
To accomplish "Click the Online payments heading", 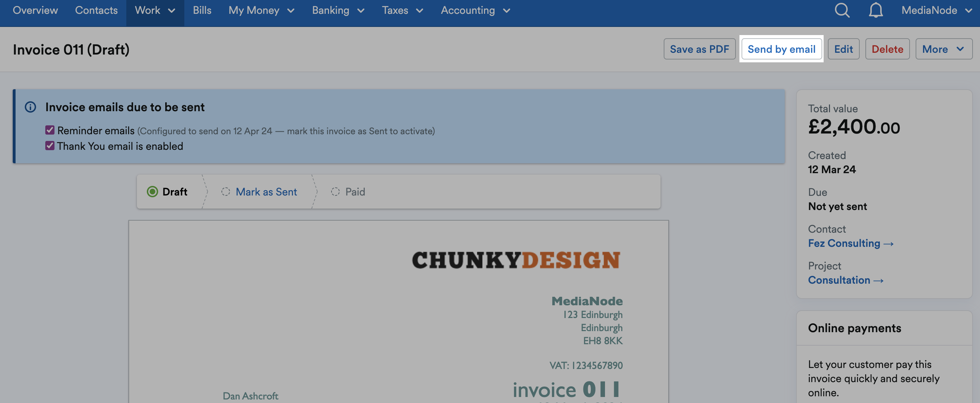I will 854,328.
